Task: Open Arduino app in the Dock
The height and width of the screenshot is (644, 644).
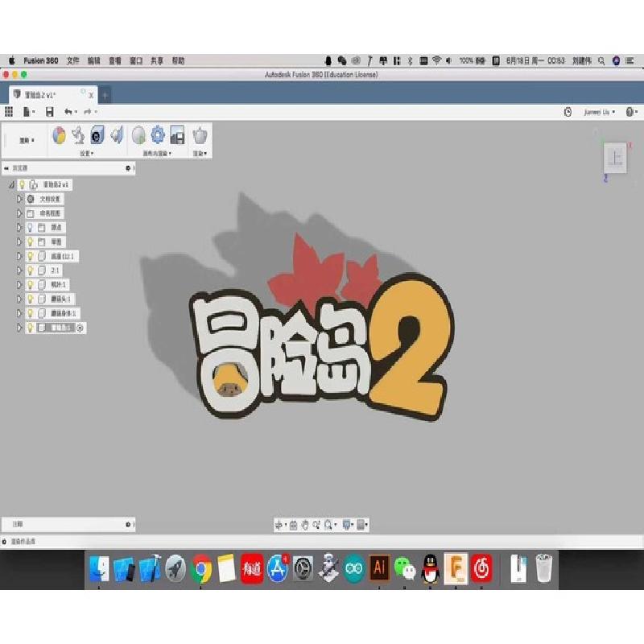Action: tap(353, 568)
